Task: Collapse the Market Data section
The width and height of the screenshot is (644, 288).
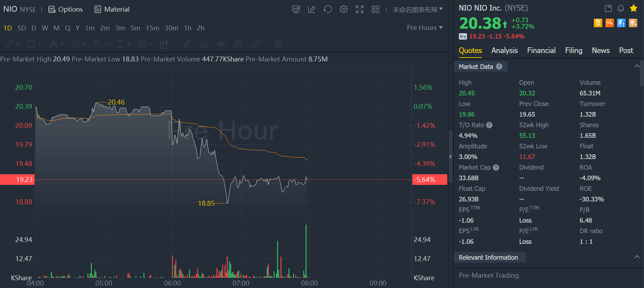Action: tap(637, 66)
